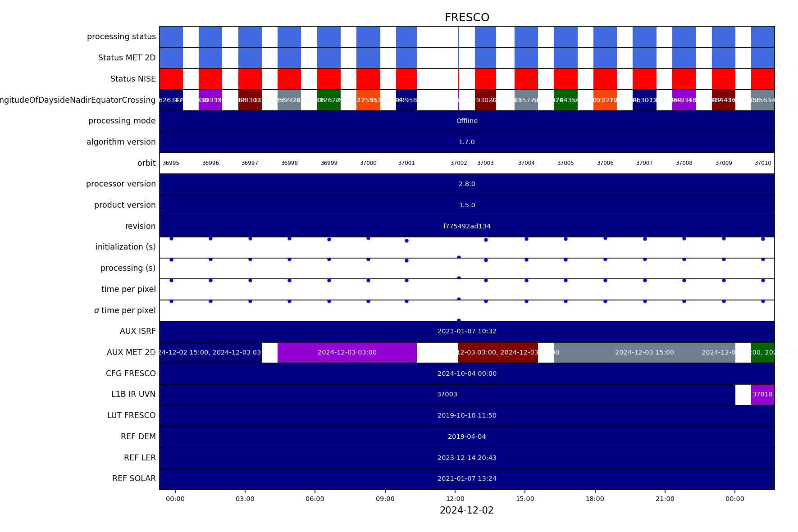Click the 'processing (s)' row label

point(128,268)
